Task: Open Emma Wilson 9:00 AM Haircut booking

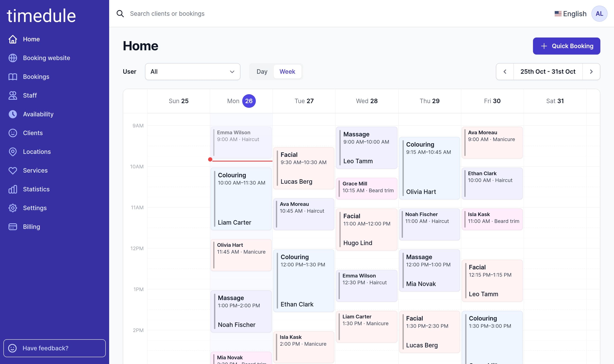Action: point(241,143)
